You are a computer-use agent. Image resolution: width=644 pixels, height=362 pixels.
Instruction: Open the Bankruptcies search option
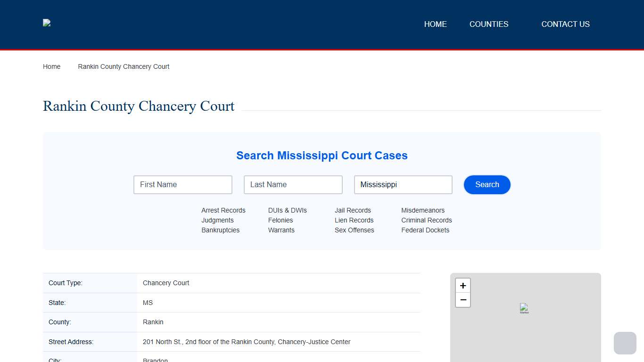[x=220, y=230]
